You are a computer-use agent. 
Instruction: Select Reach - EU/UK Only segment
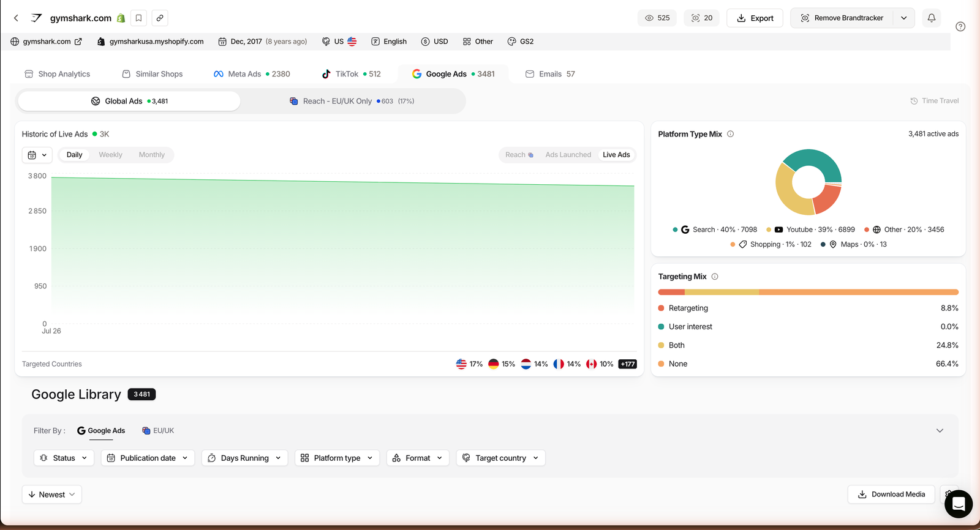point(352,101)
